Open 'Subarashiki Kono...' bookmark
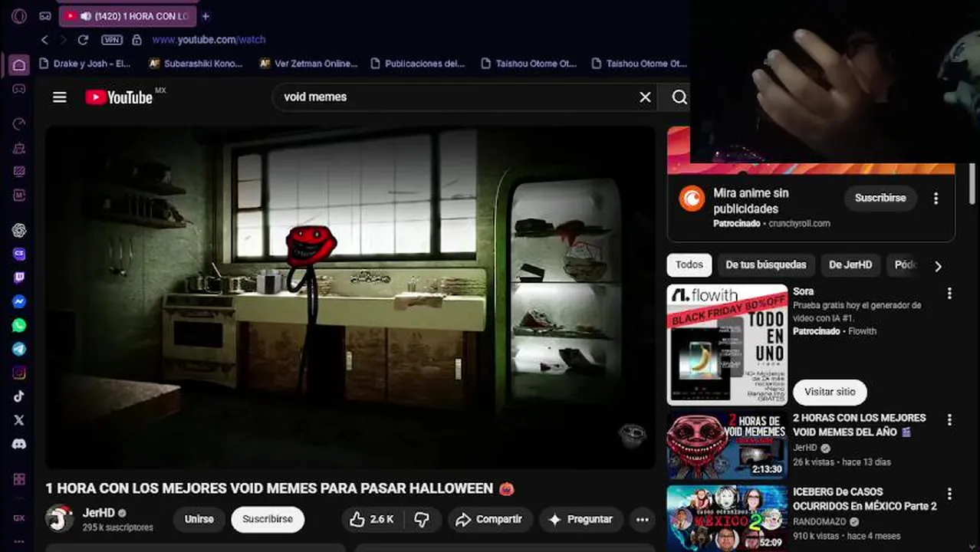The width and height of the screenshot is (980, 552). coord(196,64)
